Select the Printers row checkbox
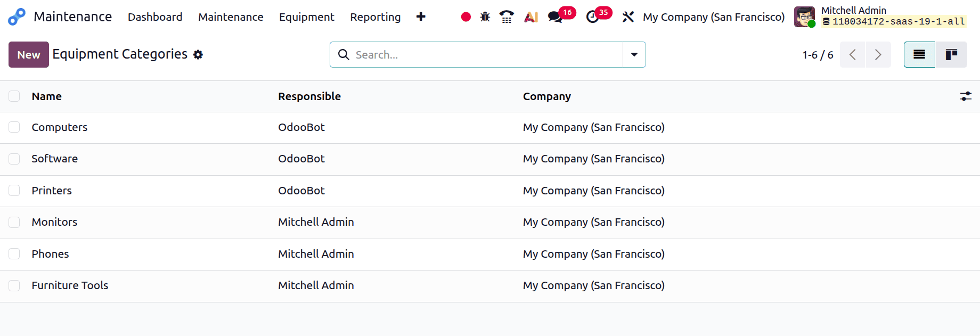This screenshot has width=980, height=336. click(14, 190)
